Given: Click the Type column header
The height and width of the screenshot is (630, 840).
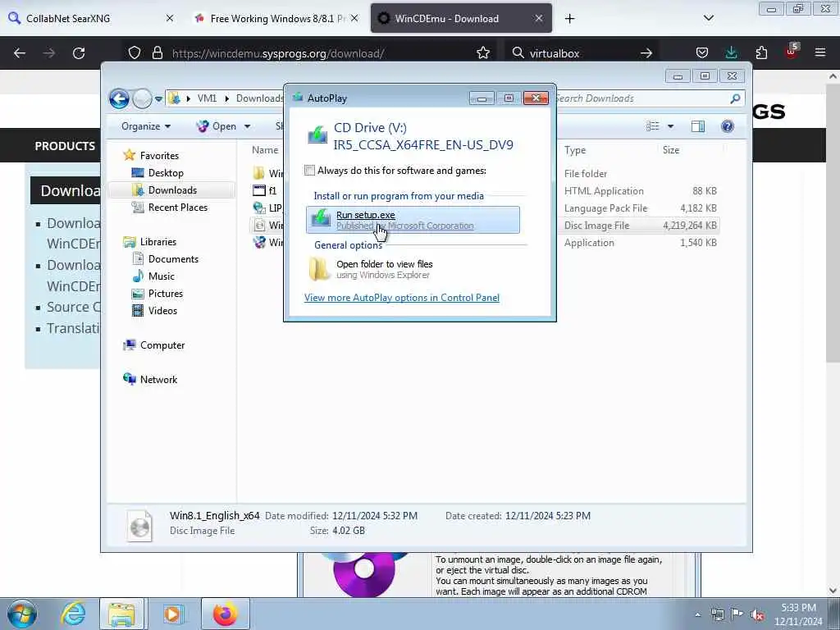Looking at the screenshot, I should click(575, 150).
